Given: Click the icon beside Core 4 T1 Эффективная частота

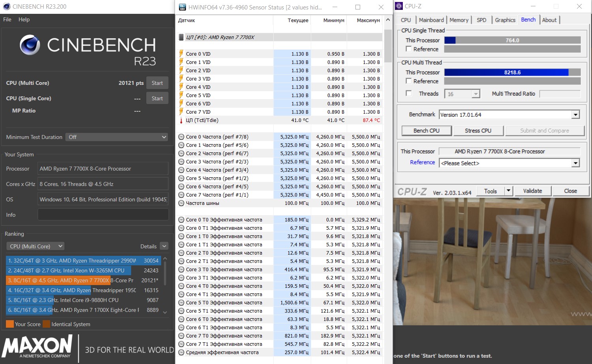Looking at the screenshot, I should (181, 295).
